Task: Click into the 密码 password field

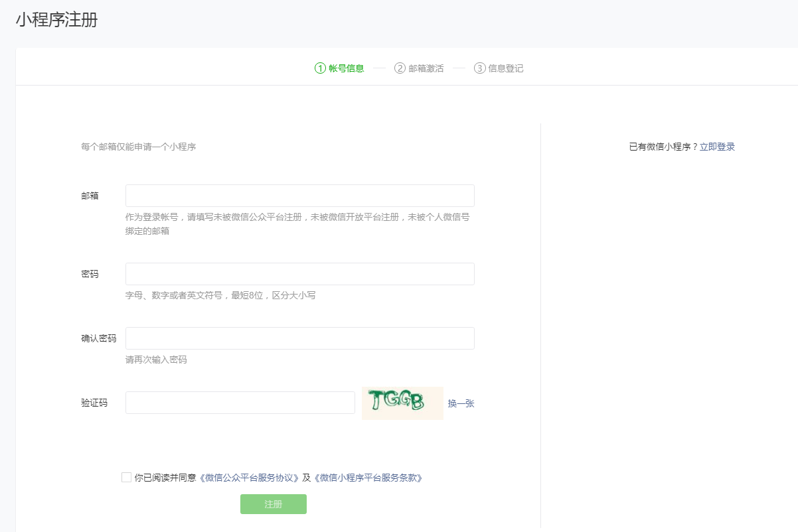Action: click(x=299, y=274)
